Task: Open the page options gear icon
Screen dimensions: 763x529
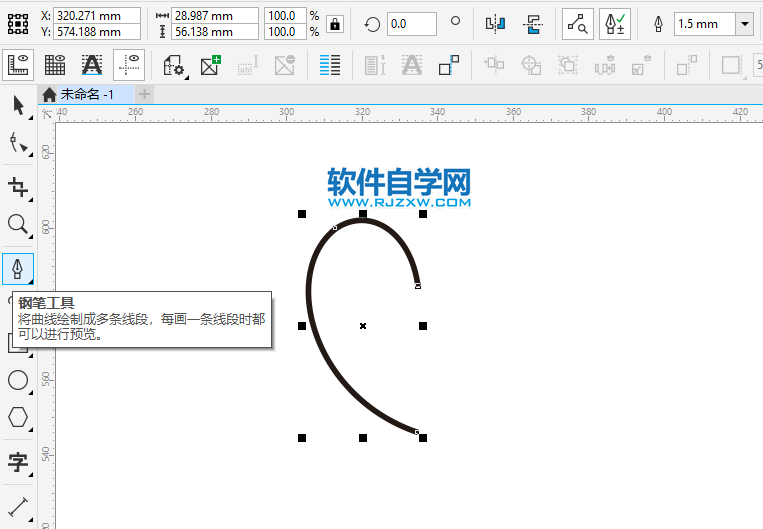Action: click(174, 65)
